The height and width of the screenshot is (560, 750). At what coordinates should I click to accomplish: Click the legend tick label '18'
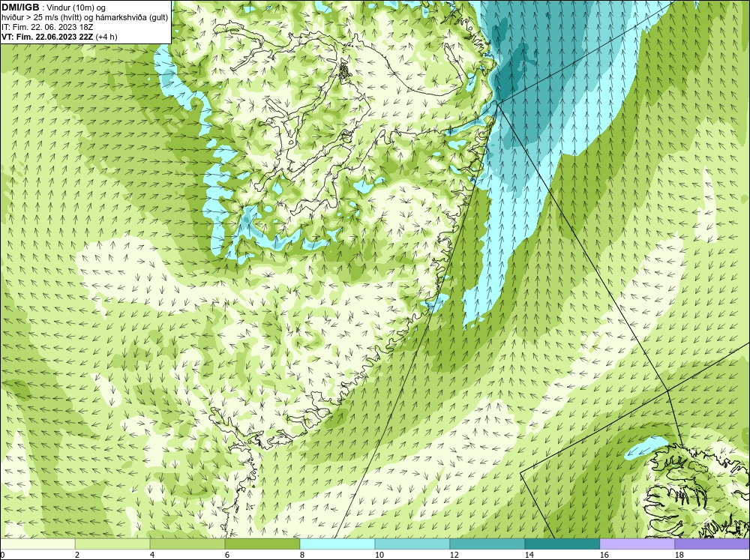[x=679, y=555]
